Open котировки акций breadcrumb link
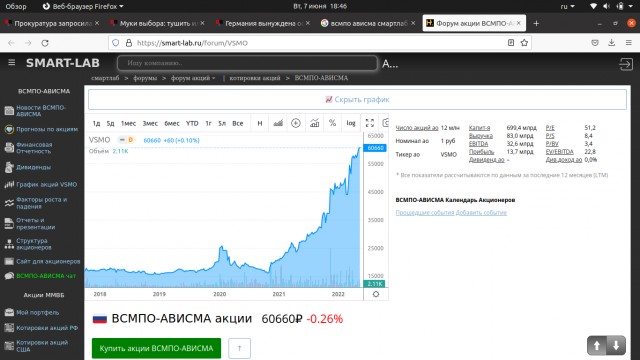 tap(255, 78)
